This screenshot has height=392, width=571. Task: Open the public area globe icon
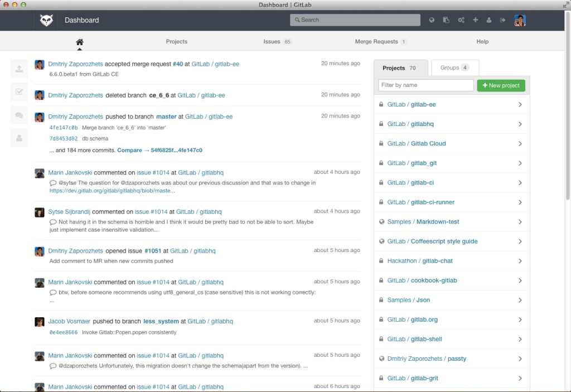[432, 20]
